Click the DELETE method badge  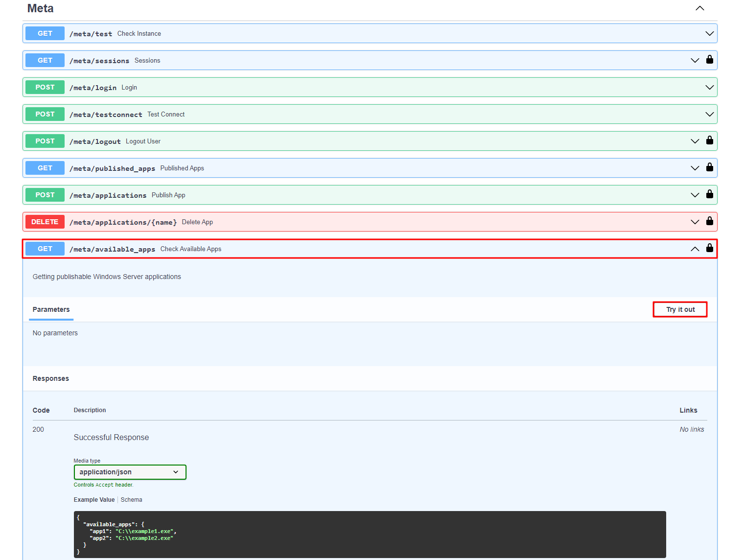coord(45,222)
